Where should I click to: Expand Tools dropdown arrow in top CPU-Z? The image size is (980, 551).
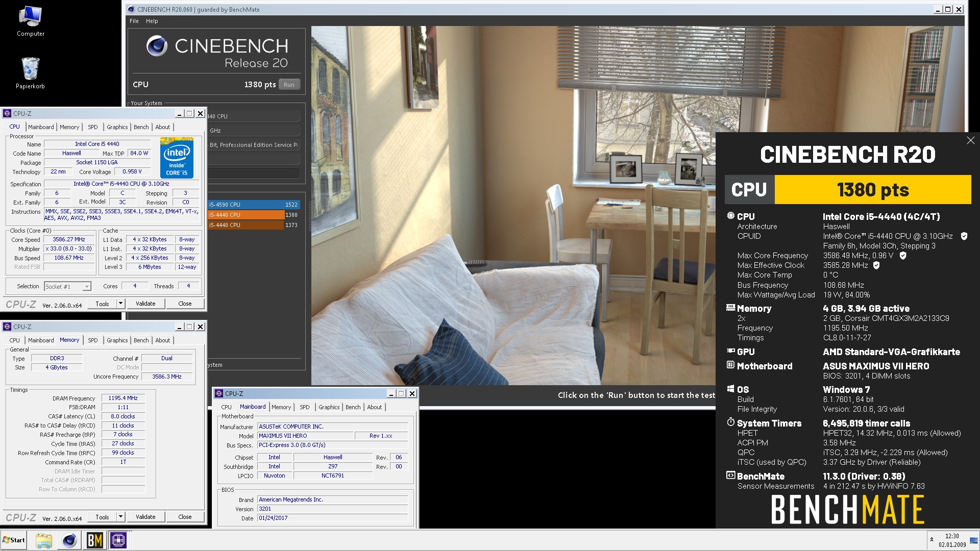(x=120, y=304)
